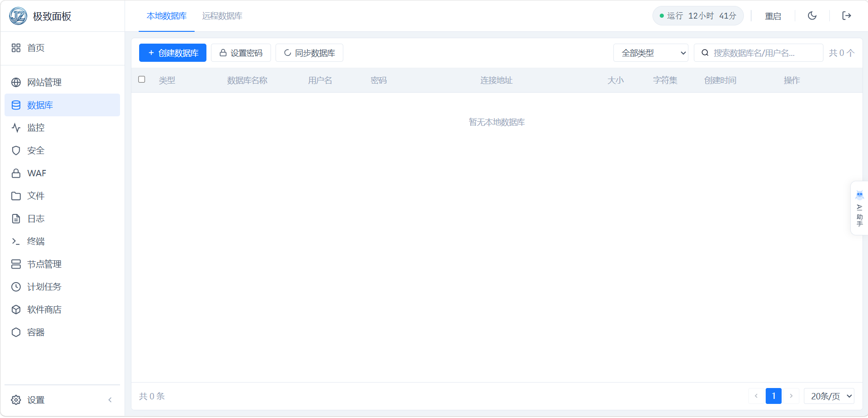Click the 连接地址 column header
868x418 pixels.
click(497, 80)
